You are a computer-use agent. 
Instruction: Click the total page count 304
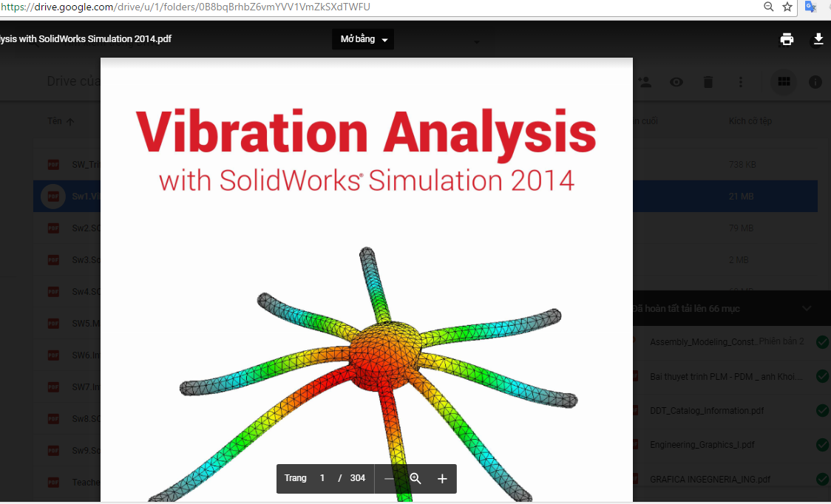[358, 478]
